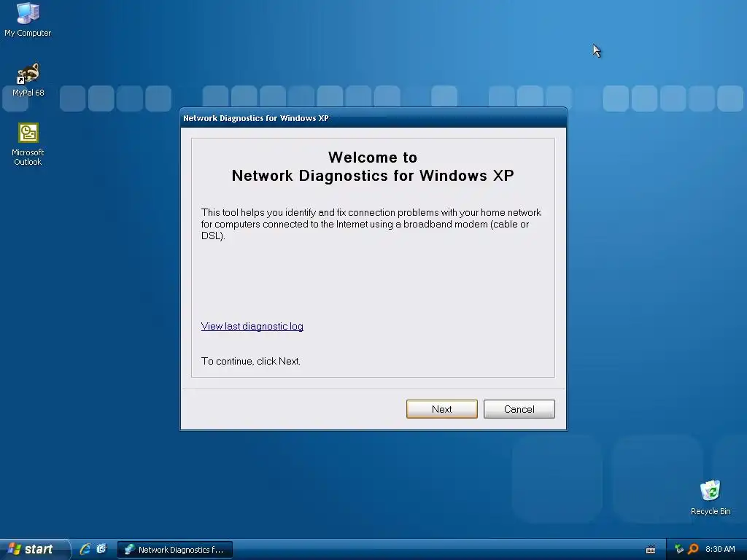Click the 'To continue, click Next.' text
Image resolution: width=747 pixels, height=560 pixels.
pyautogui.click(x=251, y=361)
